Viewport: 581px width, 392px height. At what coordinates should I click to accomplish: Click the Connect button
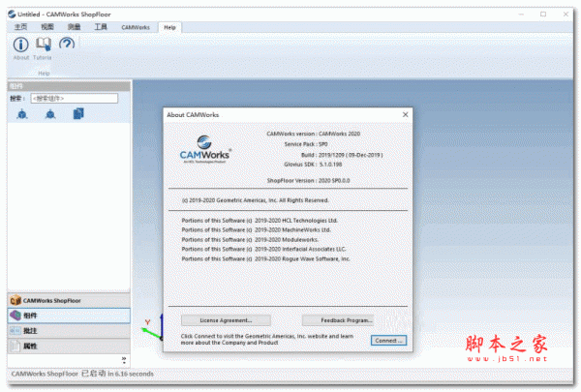click(x=388, y=340)
